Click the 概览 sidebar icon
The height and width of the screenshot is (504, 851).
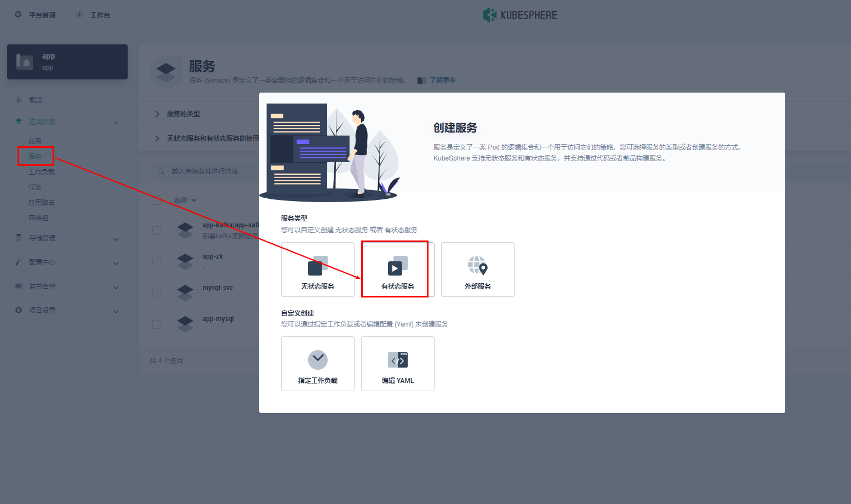[19, 100]
